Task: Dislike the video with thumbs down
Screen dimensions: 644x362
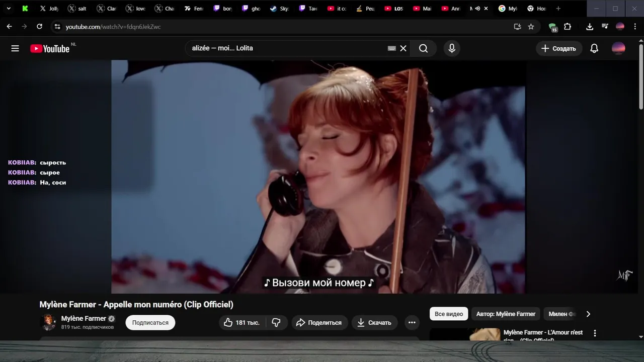Action: click(x=276, y=323)
